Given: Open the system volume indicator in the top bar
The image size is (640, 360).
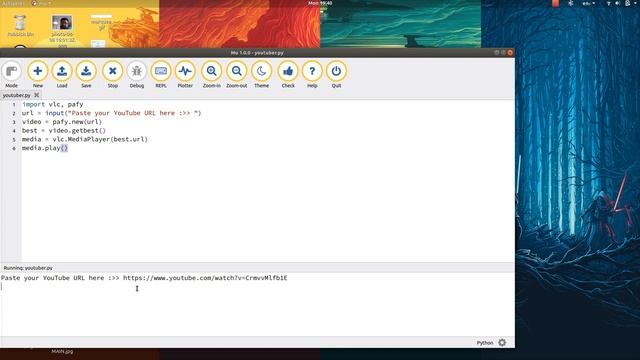Looking at the screenshot, I should coord(617,3).
